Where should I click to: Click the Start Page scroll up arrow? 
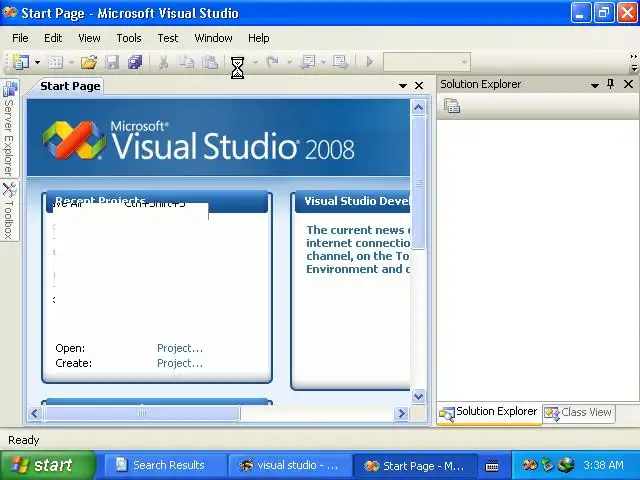[x=418, y=107]
